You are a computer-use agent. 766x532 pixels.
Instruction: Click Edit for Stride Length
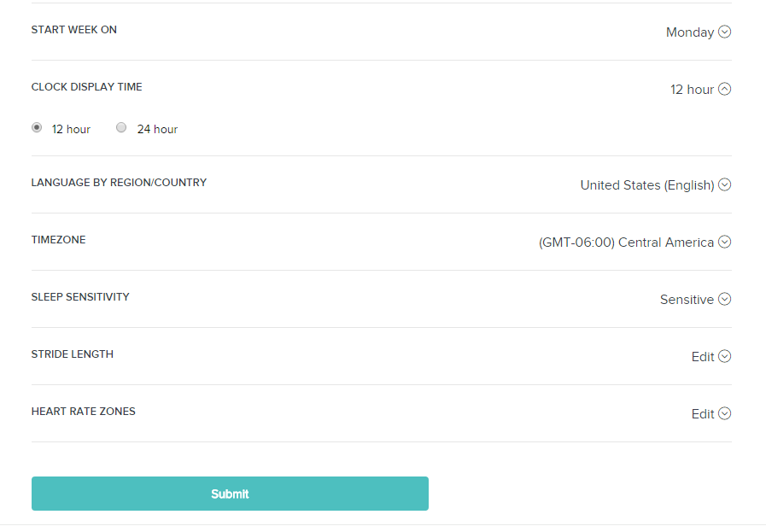coord(703,357)
